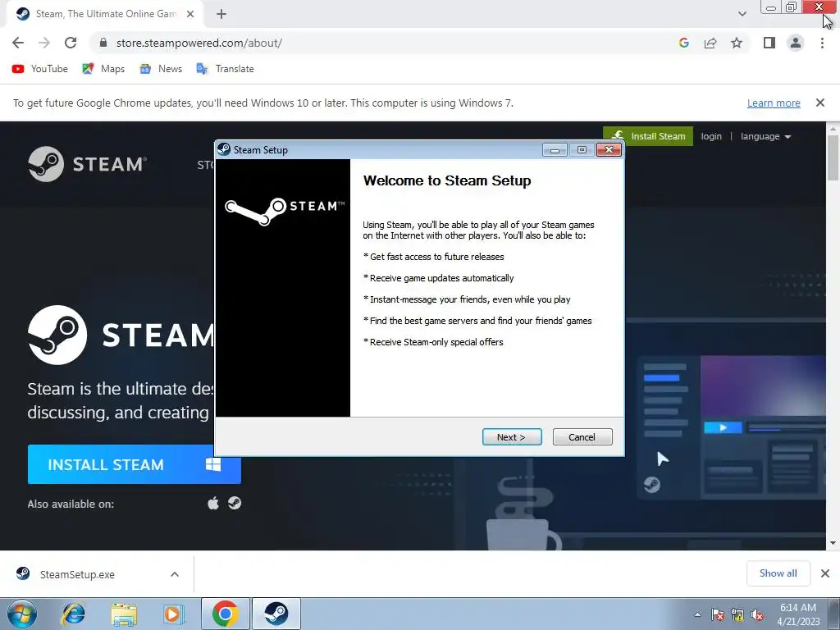The image size is (840, 630).
Task: Select SteamOS download icon
Action: [x=235, y=503]
